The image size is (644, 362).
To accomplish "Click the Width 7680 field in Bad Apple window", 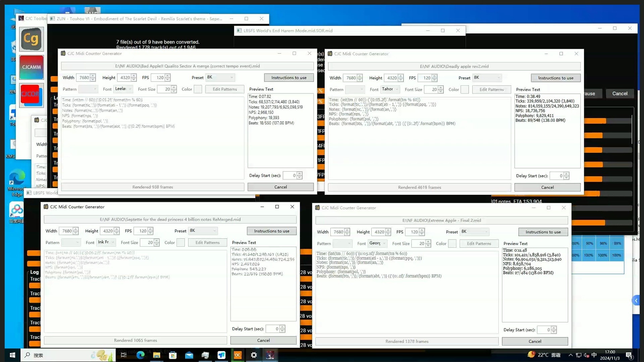I will pos(83,77).
